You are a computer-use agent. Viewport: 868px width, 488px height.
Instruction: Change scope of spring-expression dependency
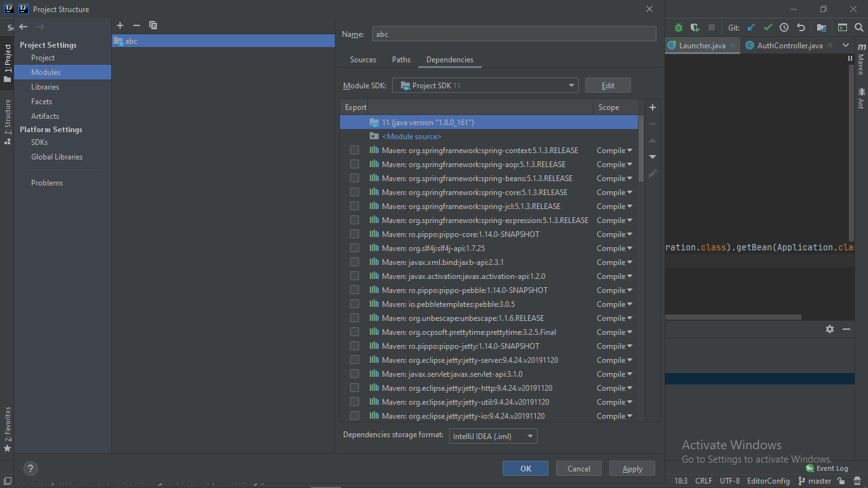coord(614,220)
